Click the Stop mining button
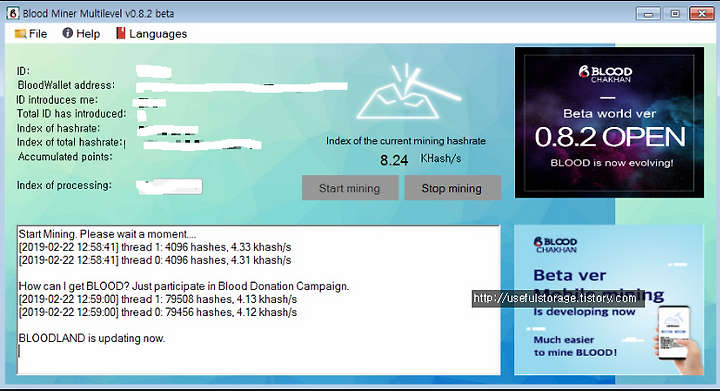 pyautogui.click(x=452, y=188)
